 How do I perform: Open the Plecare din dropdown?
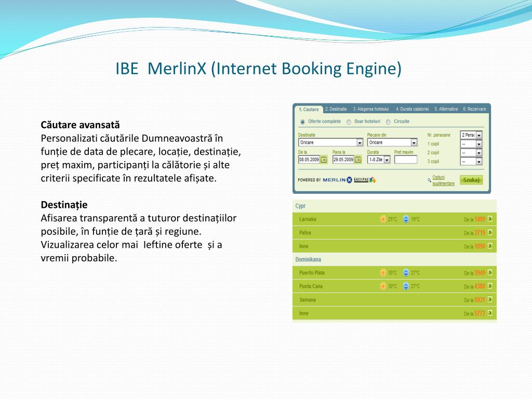tap(392, 142)
